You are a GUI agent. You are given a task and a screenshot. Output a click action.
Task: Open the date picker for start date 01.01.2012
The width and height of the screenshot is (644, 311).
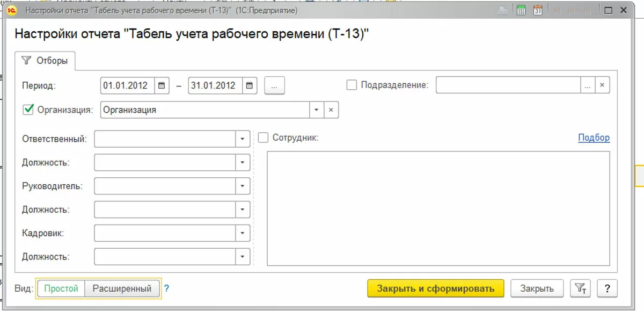point(162,85)
